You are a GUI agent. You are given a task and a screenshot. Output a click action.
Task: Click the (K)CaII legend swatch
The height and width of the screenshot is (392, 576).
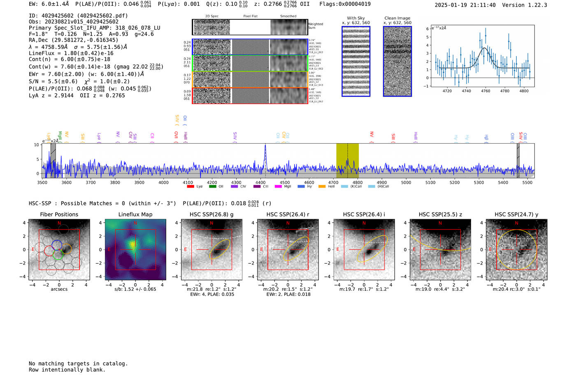[x=344, y=187]
